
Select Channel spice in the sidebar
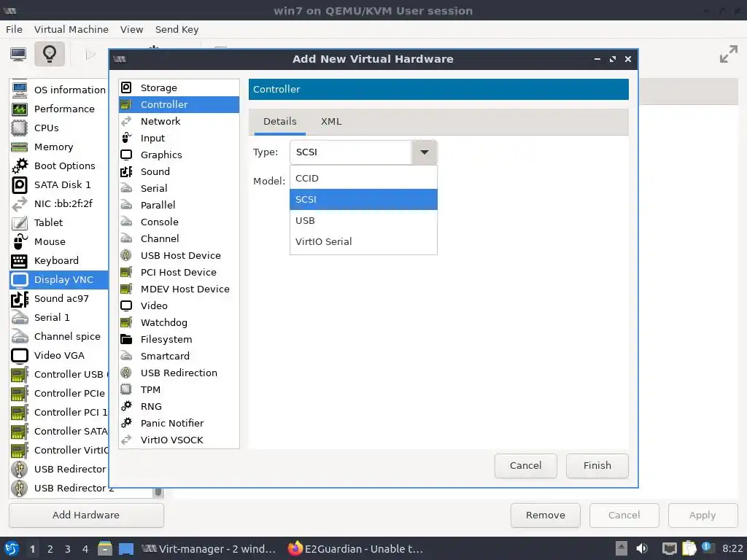click(59, 336)
